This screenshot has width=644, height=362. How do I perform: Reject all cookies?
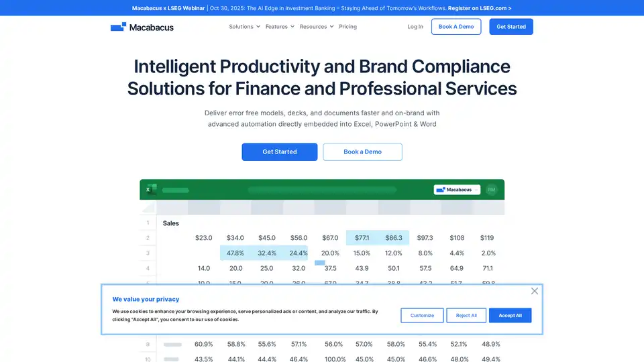pos(466,315)
